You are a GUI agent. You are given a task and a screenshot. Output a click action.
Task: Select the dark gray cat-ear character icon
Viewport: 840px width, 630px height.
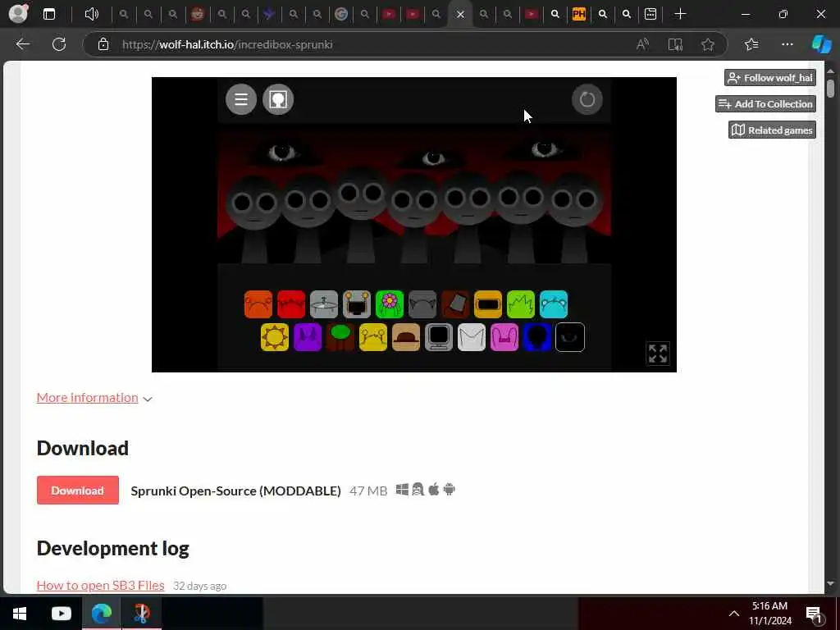pos(422,304)
